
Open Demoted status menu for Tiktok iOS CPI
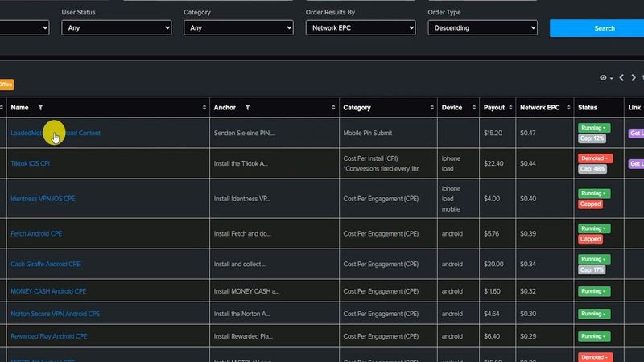click(595, 158)
